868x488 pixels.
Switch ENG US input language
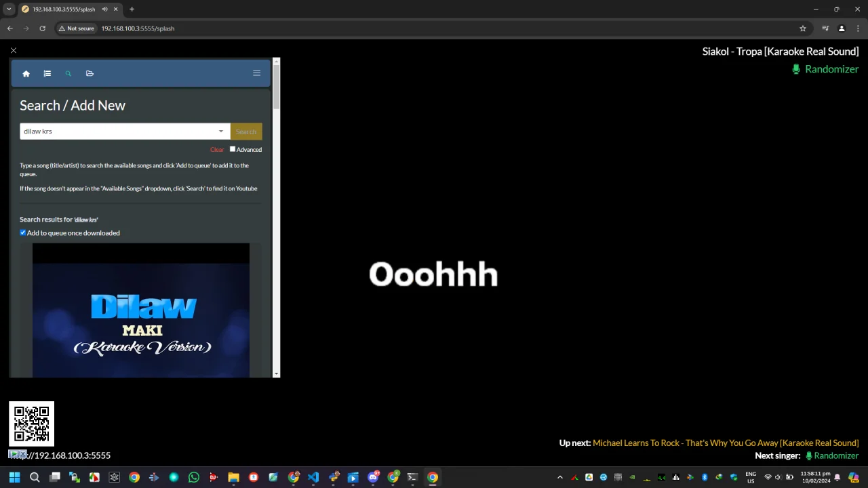click(x=751, y=477)
